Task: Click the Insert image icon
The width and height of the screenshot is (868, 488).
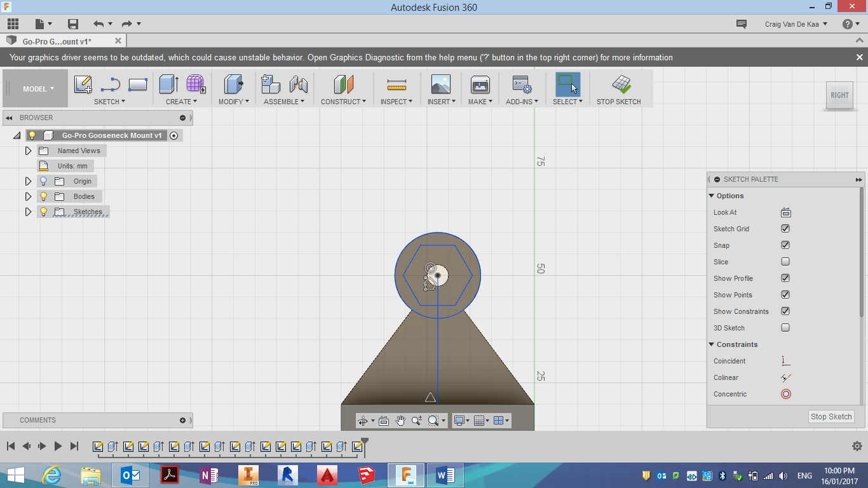Action: [440, 85]
